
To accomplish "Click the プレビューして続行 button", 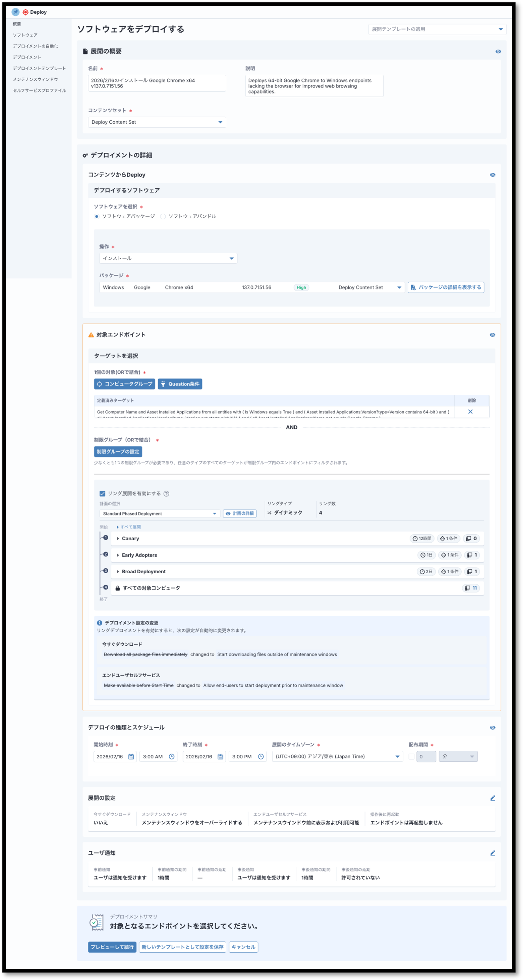I will pos(112,947).
